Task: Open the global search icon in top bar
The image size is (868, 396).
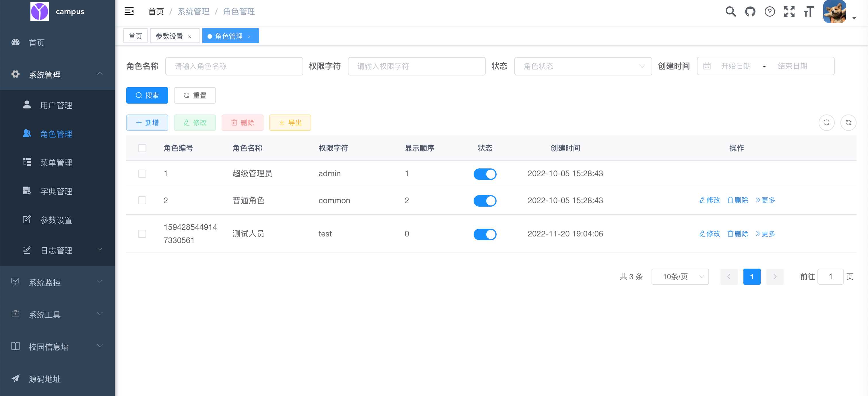Action: (x=730, y=11)
